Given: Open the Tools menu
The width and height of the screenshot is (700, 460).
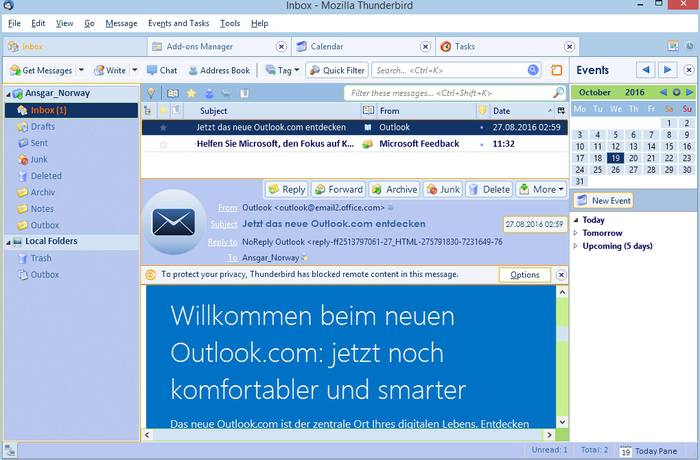Looking at the screenshot, I should 230,23.
